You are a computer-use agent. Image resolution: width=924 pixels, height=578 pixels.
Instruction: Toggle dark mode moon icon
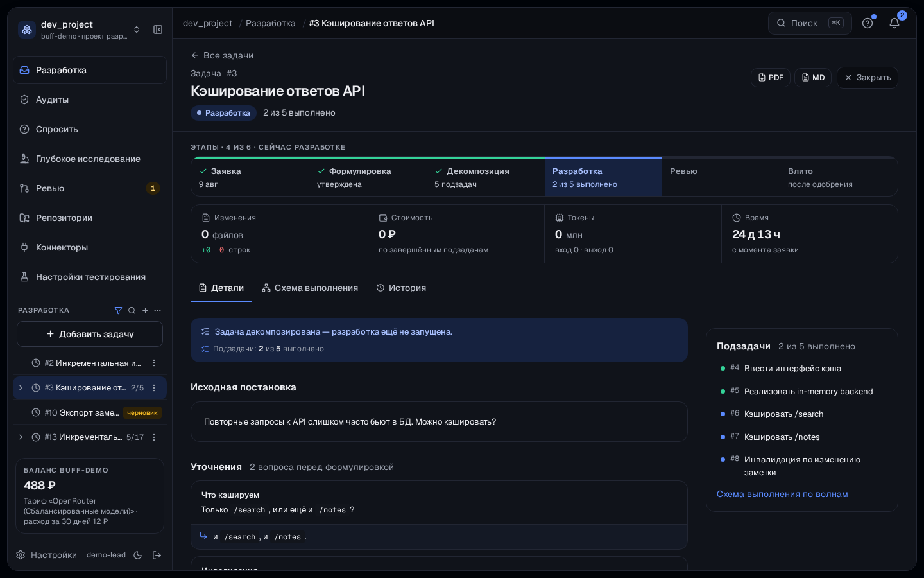137,555
